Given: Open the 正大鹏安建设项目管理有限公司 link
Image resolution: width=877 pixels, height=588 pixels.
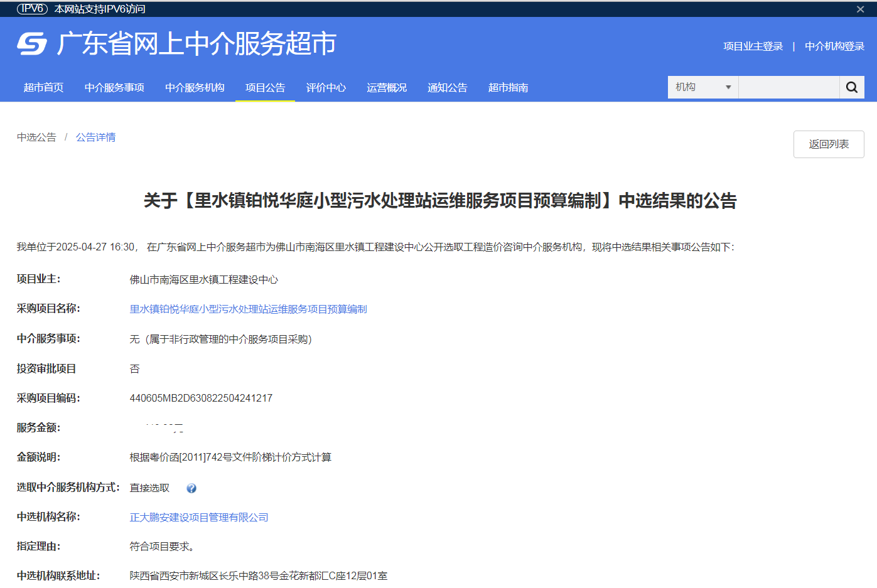Looking at the screenshot, I should click(x=199, y=518).
